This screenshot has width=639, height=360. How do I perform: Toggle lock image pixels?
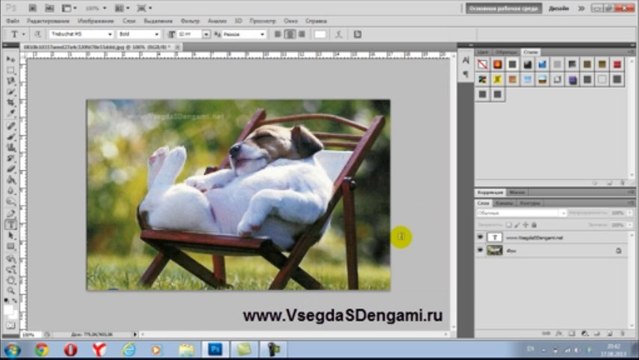pyautogui.click(x=517, y=225)
